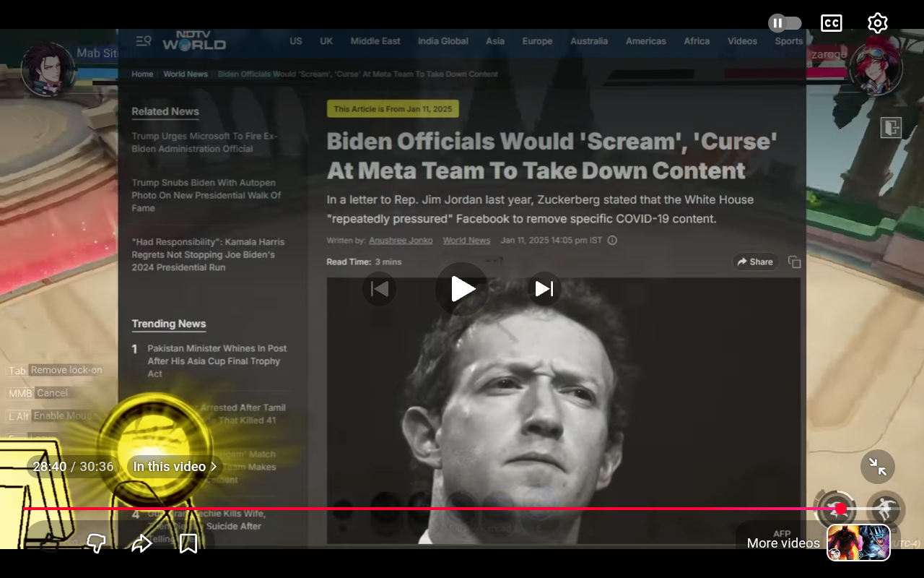Open the More videos thumbnail
924x578 pixels.
(858, 543)
